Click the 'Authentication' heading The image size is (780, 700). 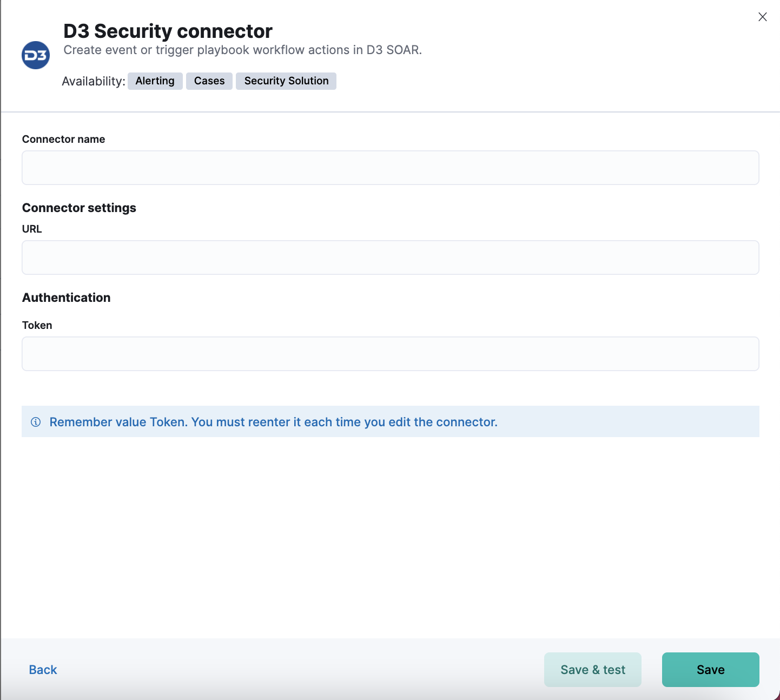click(x=66, y=298)
